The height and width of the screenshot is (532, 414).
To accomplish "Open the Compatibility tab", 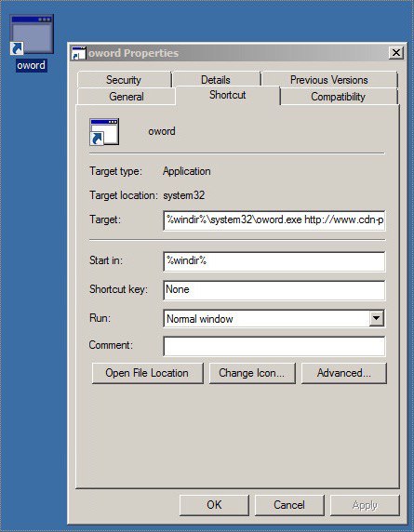I will pos(339,97).
